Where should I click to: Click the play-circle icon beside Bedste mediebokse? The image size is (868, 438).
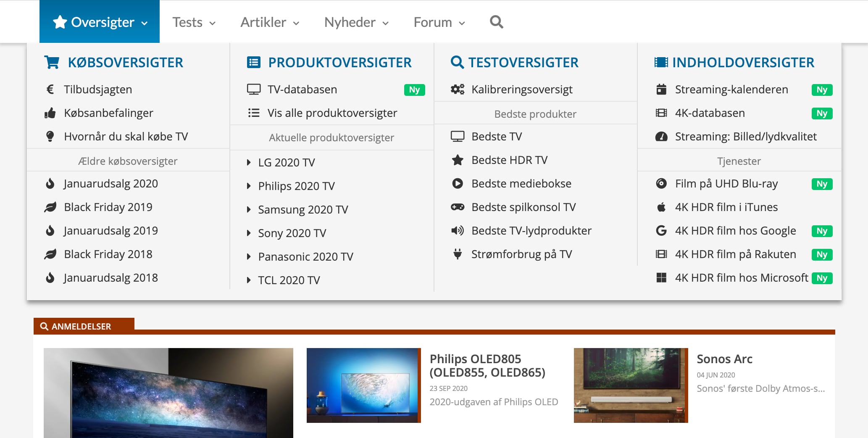tap(458, 183)
